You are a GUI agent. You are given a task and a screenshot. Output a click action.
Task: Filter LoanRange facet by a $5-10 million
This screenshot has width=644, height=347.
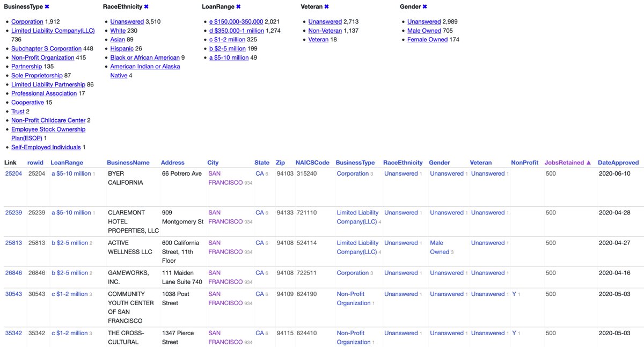pos(229,57)
